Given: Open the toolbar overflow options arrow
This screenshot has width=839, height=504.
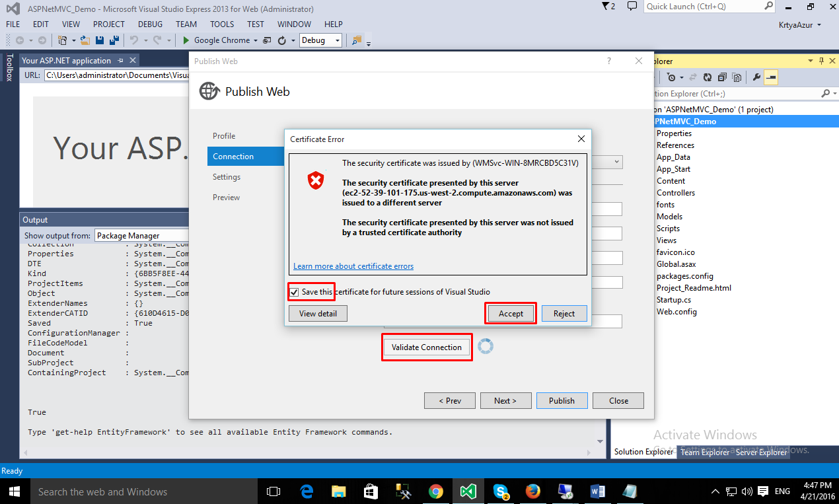Looking at the screenshot, I should coord(368,44).
